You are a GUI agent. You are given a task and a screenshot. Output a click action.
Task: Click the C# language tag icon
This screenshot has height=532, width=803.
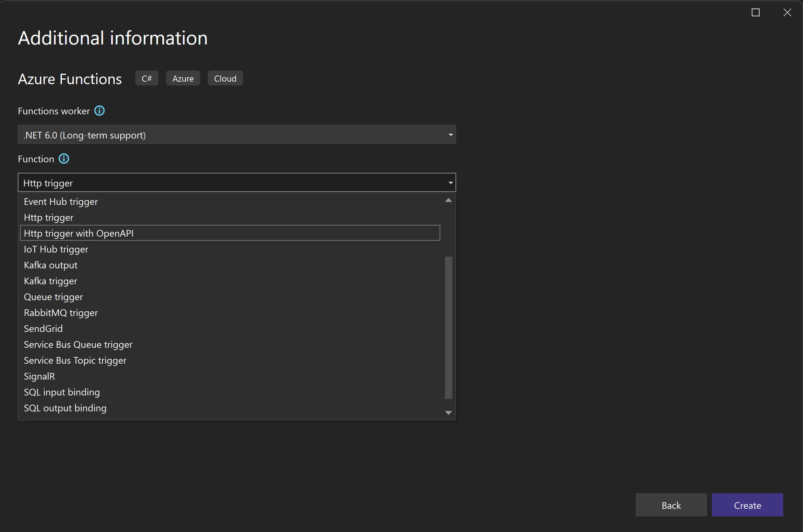(x=147, y=78)
